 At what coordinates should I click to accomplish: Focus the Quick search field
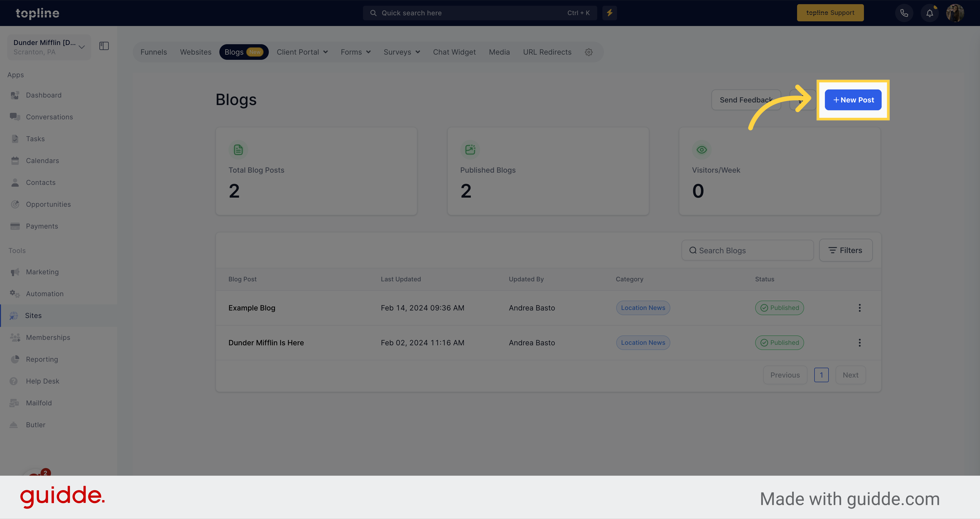pos(480,13)
